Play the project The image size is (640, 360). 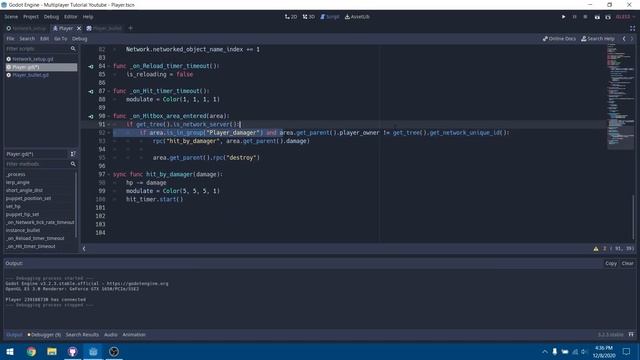(563, 17)
